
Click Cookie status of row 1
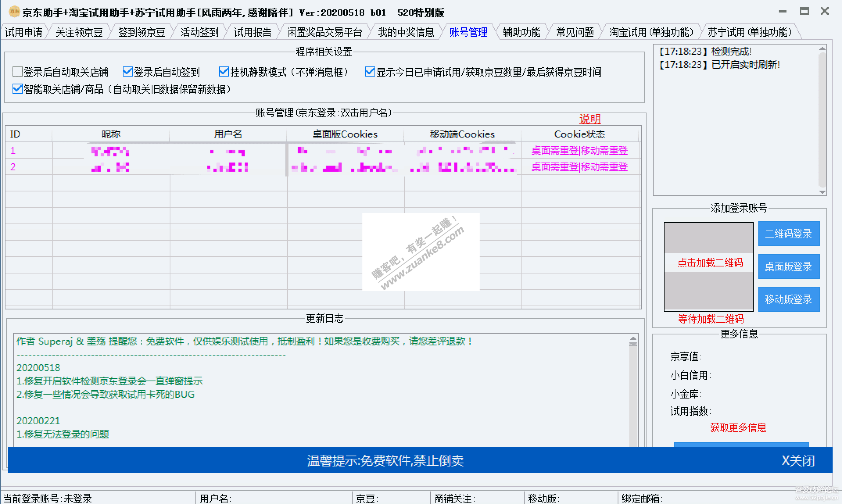579,150
